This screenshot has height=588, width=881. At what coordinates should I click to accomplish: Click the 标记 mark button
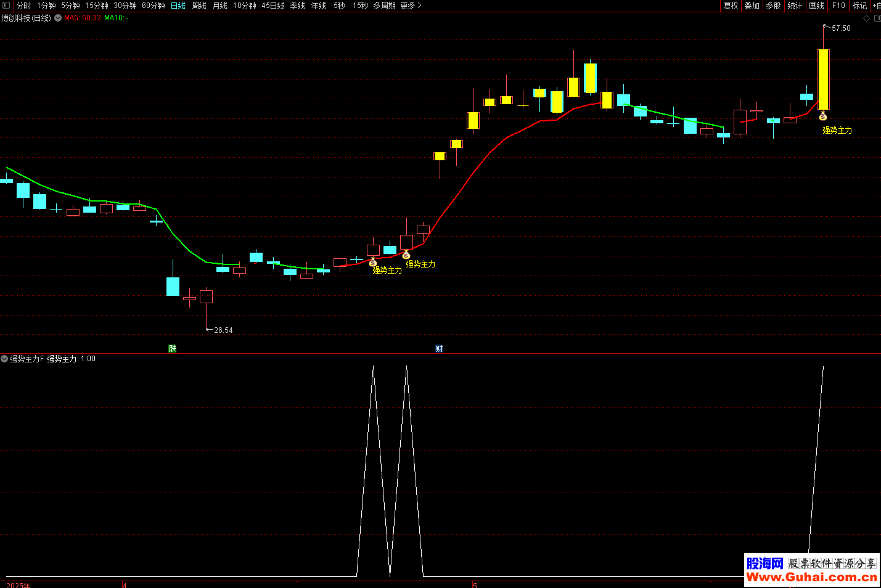point(860,6)
